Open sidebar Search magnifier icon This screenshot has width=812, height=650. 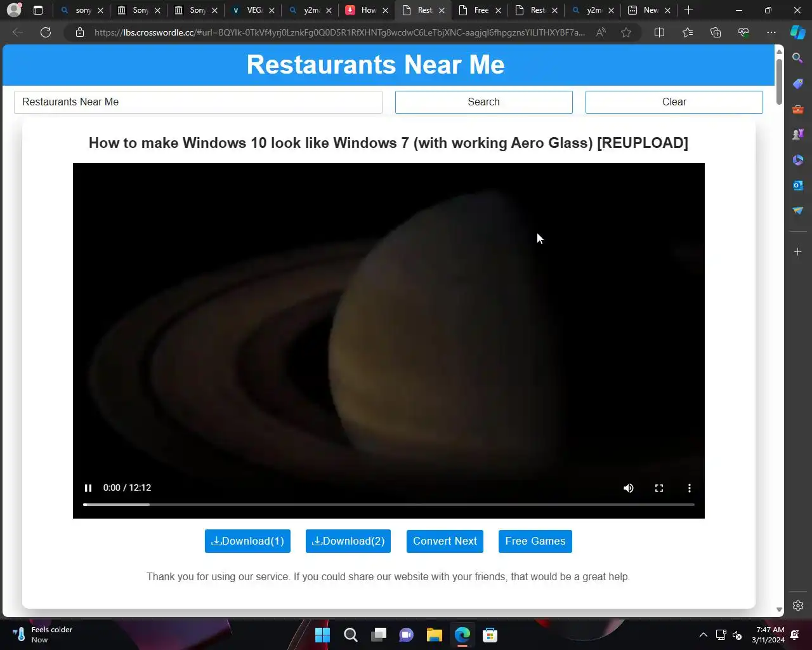(x=798, y=58)
